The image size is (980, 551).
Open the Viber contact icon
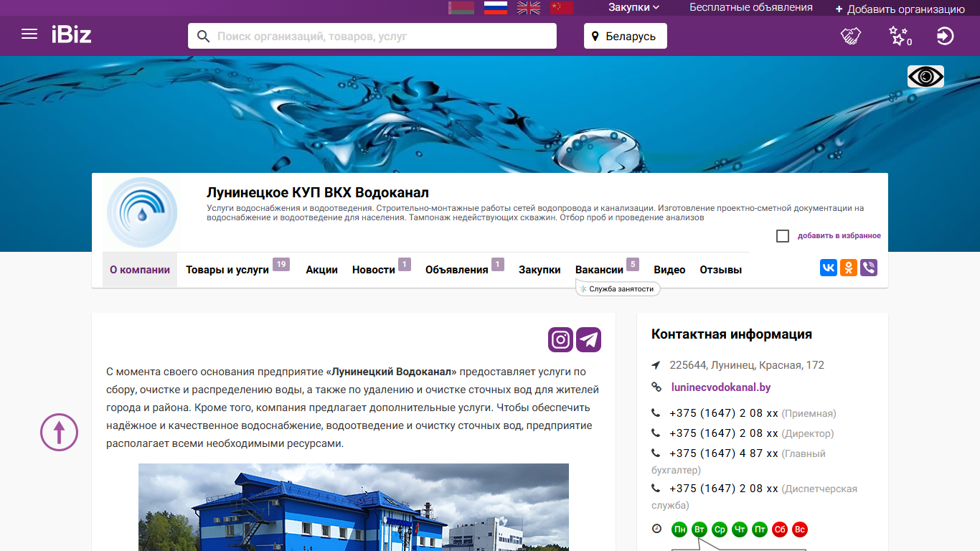click(869, 268)
